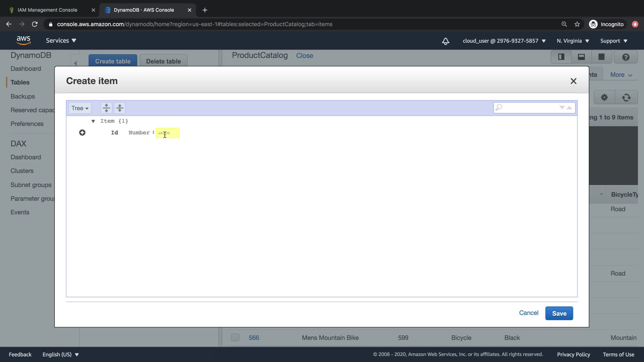Open the Tree view mode dropdown
The height and width of the screenshot is (362, 644).
coord(80,108)
